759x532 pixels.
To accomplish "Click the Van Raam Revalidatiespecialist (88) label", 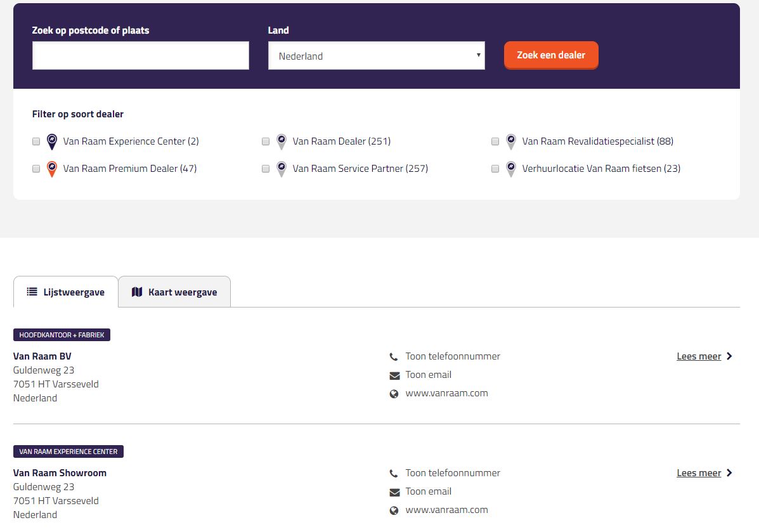I will (x=597, y=141).
